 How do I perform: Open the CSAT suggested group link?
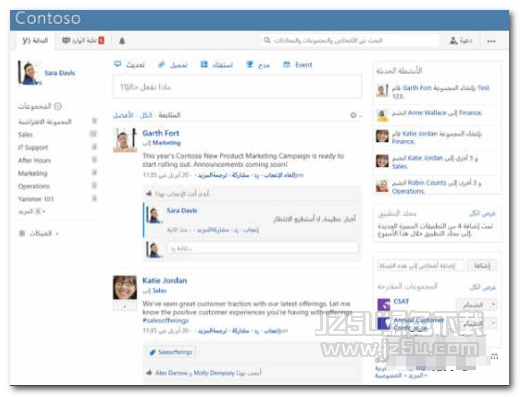click(401, 301)
